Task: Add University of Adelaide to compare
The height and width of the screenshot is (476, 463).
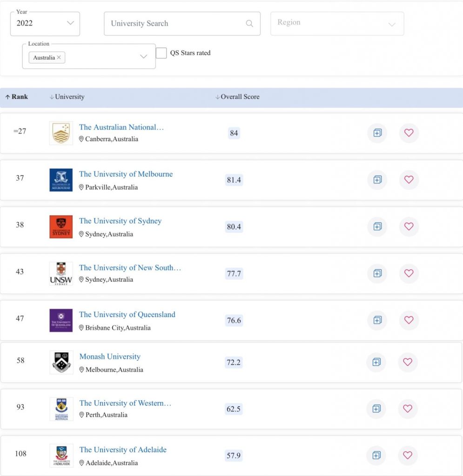Action: [x=376, y=455]
